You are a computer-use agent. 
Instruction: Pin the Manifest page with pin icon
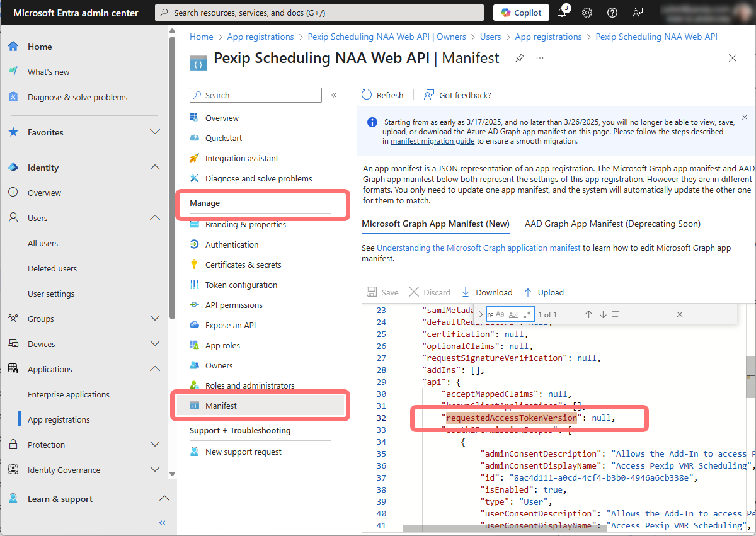coord(519,58)
